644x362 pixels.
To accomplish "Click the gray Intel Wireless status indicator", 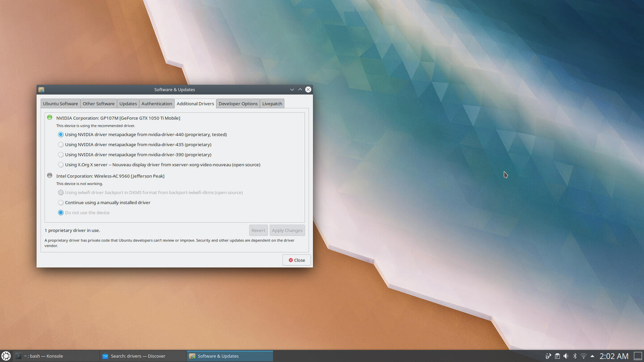I will point(50,176).
